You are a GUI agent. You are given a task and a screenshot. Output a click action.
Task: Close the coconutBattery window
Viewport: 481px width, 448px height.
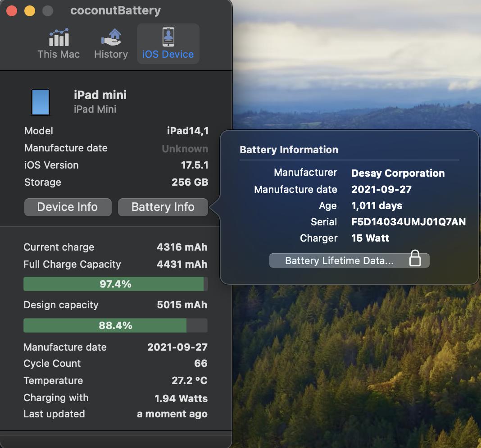(x=12, y=11)
